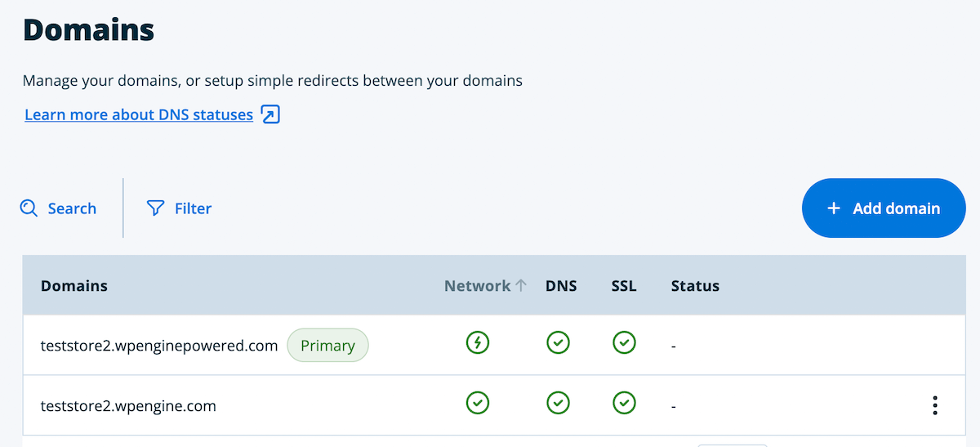Click Network checkmark icon for teststore2.wpengine.com
The height and width of the screenshot is (447, 980).
(478, 402)
